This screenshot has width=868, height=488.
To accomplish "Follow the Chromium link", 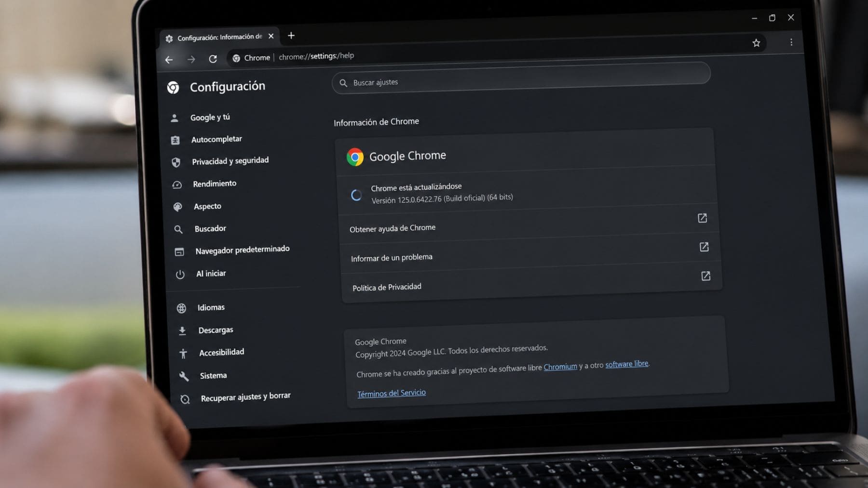I will coord(560,367).
